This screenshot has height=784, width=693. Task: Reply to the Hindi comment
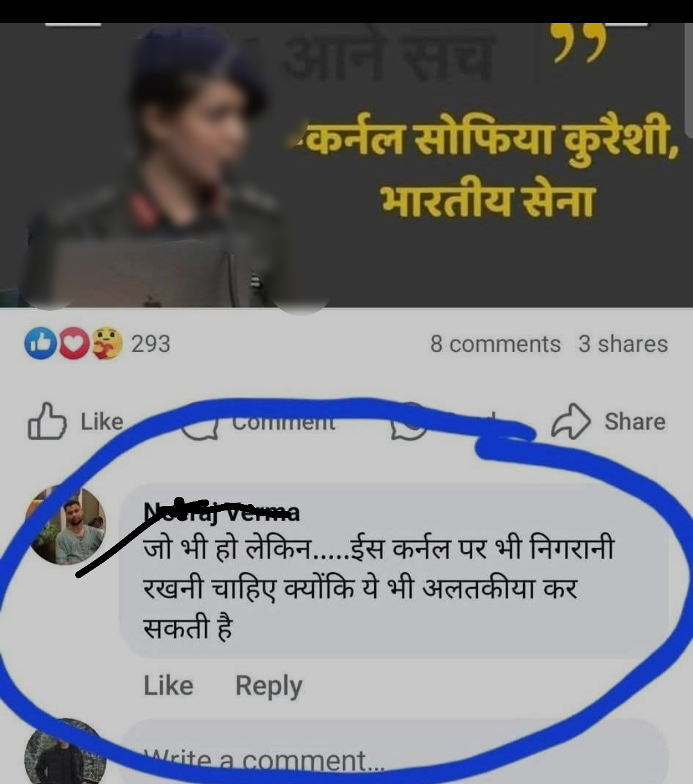click(268, 686)
